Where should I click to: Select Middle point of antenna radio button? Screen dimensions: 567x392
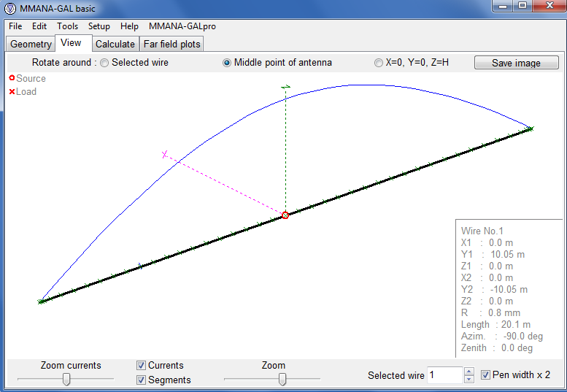click(227, 63)
